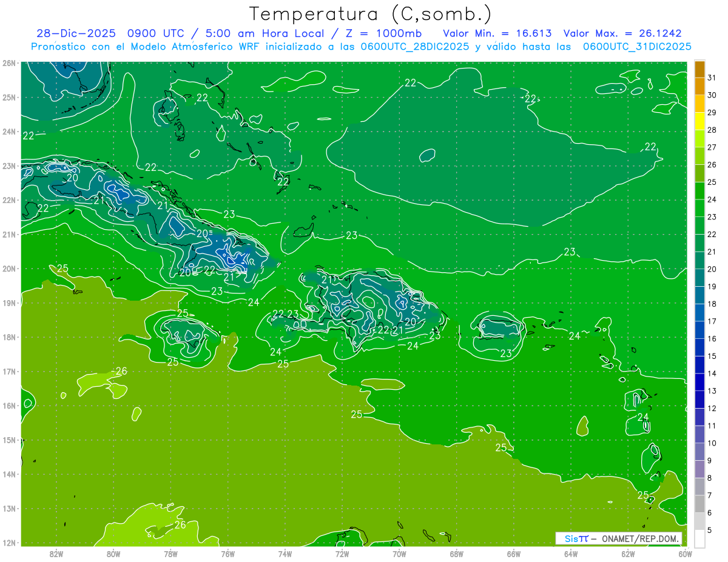Click the 'Valor Min. = 16.613' readout

coord(497,33)
